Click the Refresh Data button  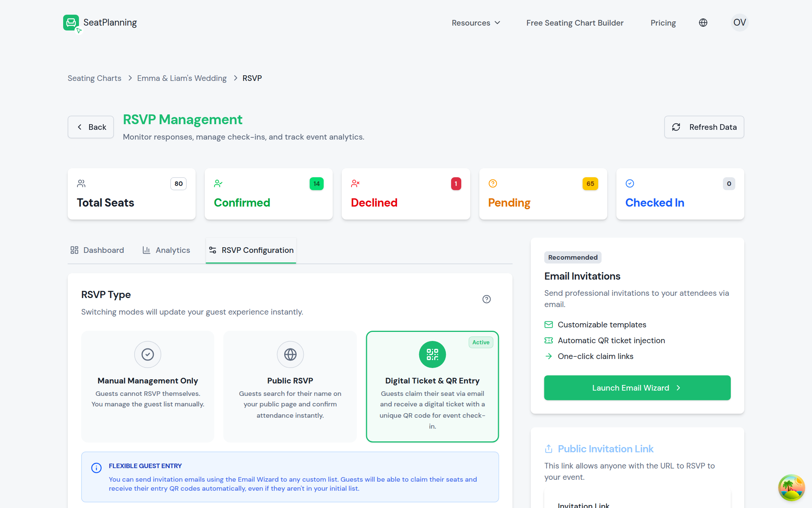(704, 127)
